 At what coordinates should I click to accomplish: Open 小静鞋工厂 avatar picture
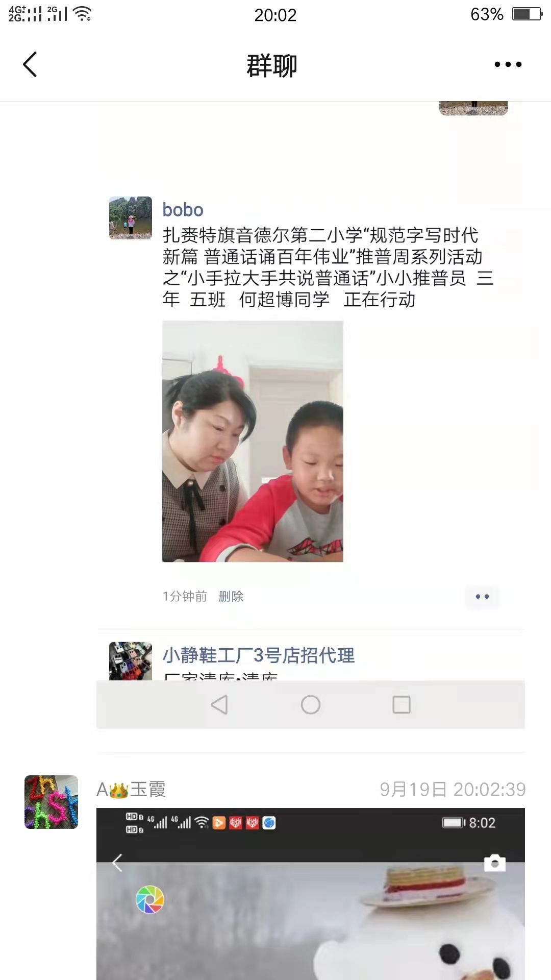pyautogui.click(x=131, y=661)
